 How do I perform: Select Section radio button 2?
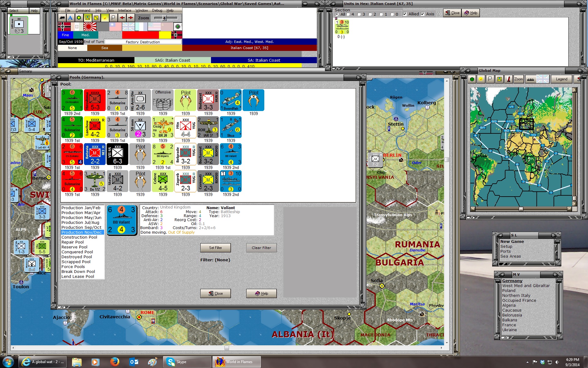click(370, 14)
